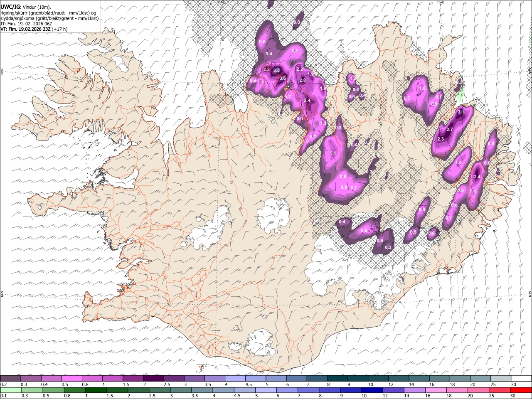This screenshot has width=532, height=399.
Task: Click valid time 'VT: Fim. 19.02.2026 23Z (+17 h)'
Action: (34, 29)
